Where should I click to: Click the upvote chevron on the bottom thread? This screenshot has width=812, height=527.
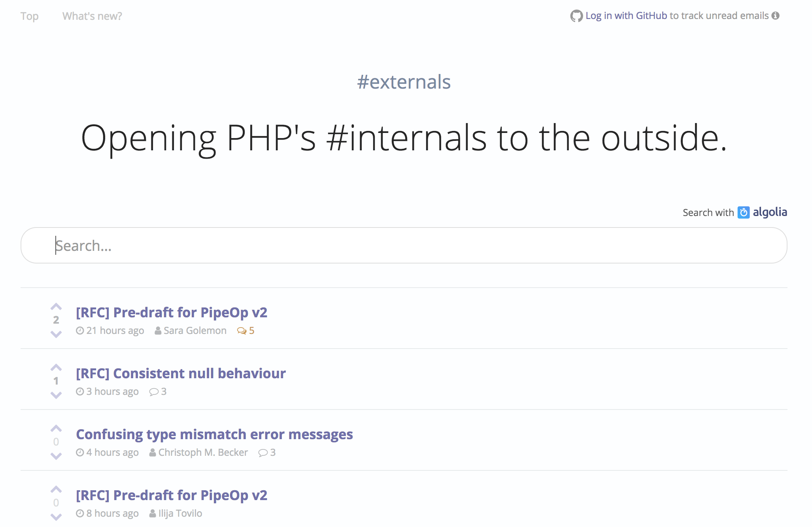click(x=56, y=489)
